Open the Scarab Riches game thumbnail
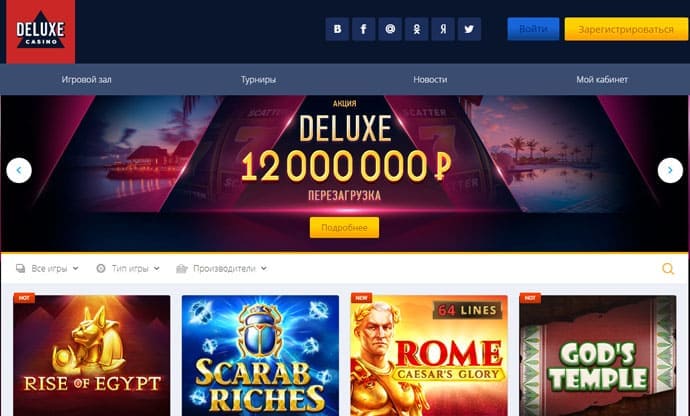 [260, 356]
